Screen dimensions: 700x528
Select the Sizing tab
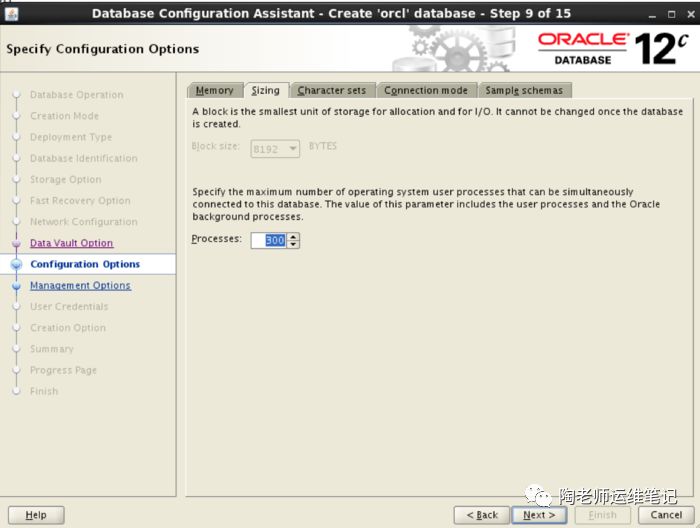[266, 90]
